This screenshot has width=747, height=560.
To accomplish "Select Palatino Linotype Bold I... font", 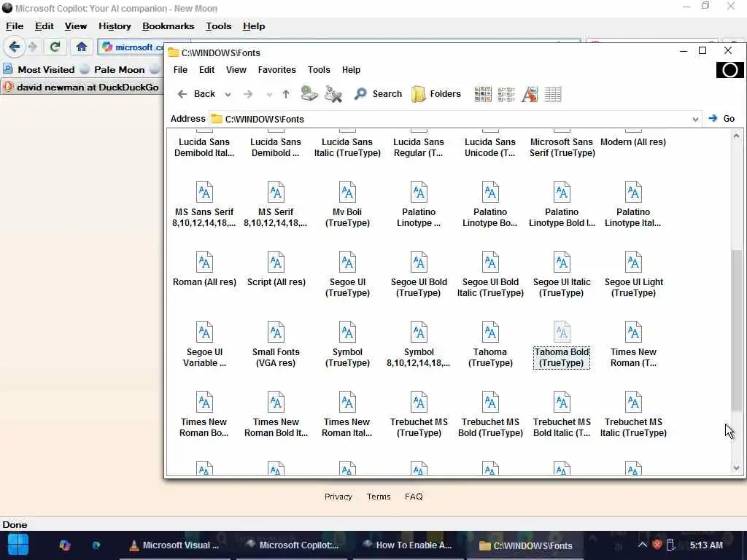I will [x=562, y=204].
